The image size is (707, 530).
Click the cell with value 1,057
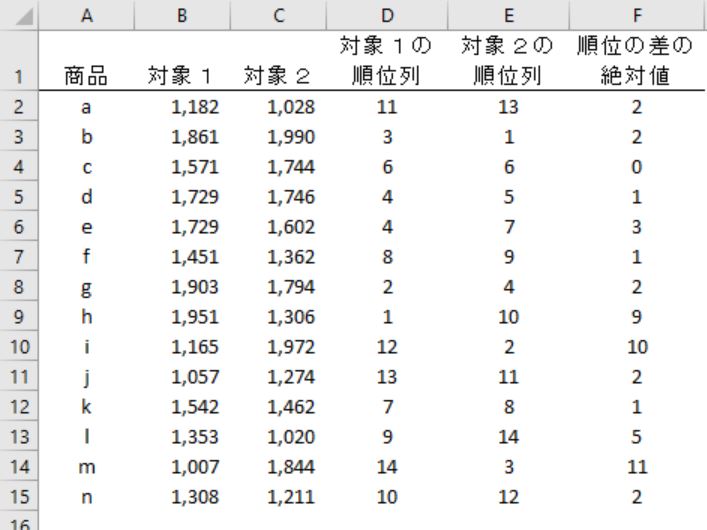182,376
